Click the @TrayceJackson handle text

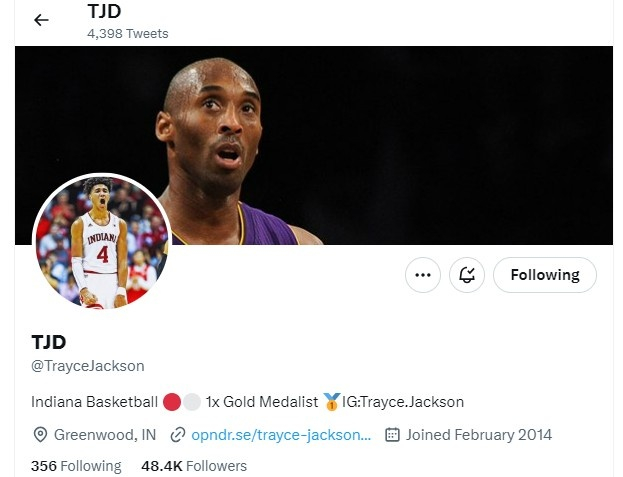point(88,366)
